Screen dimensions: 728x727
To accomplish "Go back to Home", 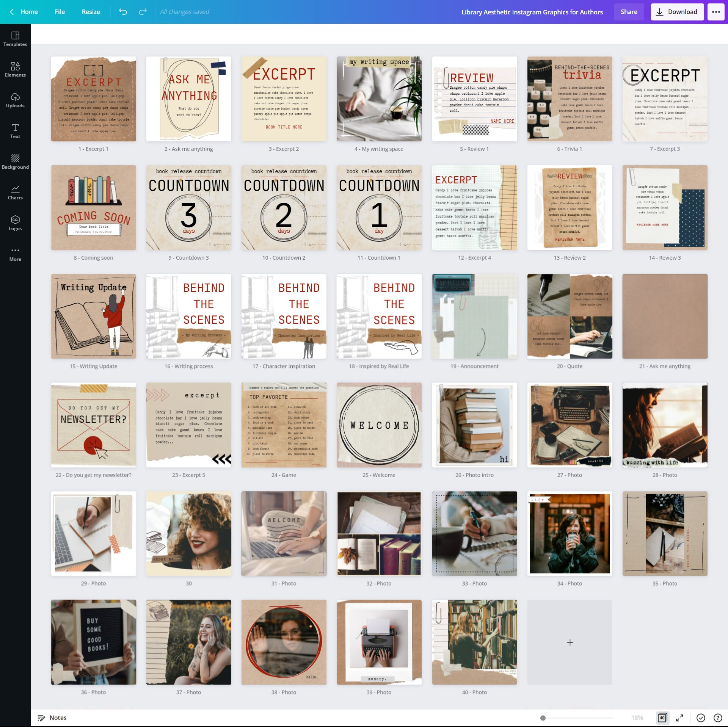I will point(24,12).
